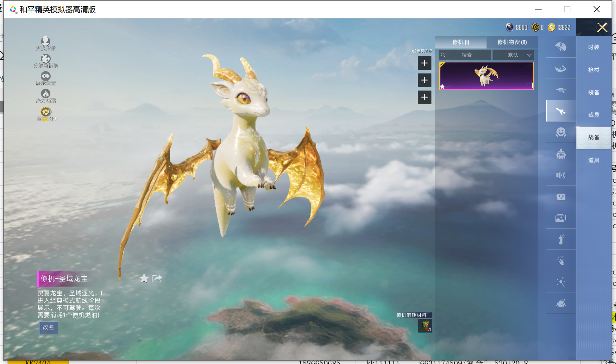
Task: Switch to 僚机物资 (0) tab
Action: click(x=512, y=42)
